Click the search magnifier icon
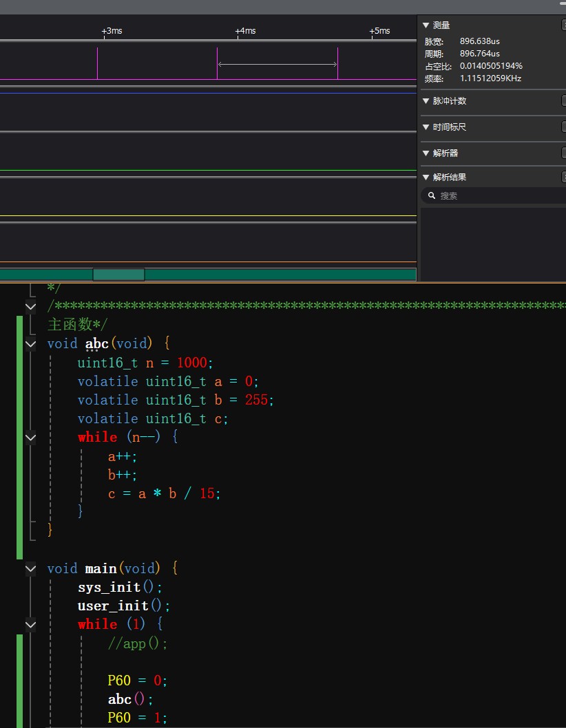The image size is (566, 728). (432, 196)
